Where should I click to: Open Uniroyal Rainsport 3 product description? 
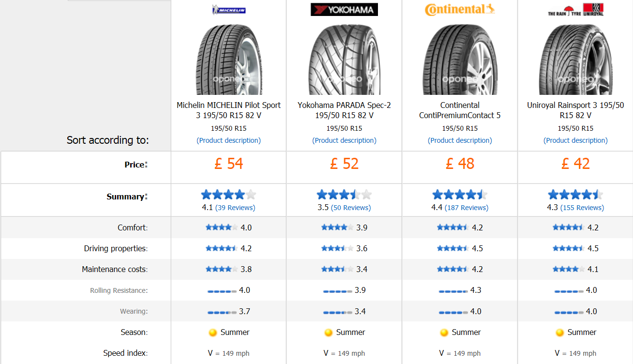pyautogui.click(x=575, y=140)
